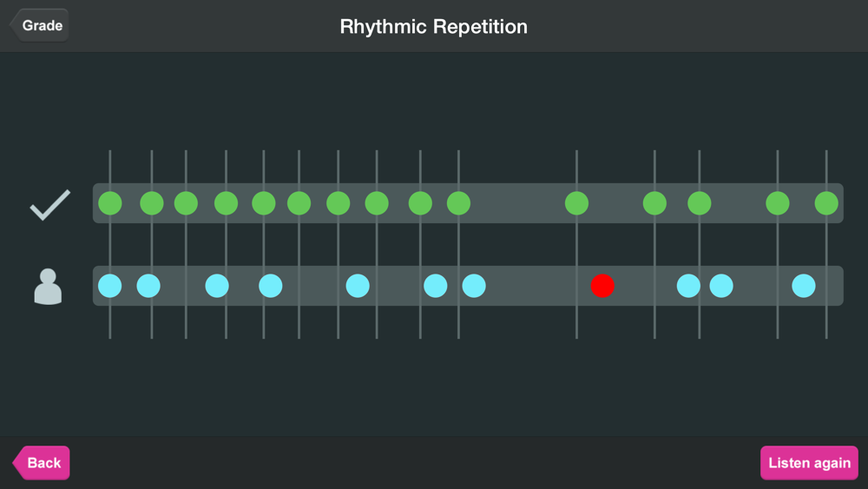Select the blue dot right after the red dot
This screenshot has width=868, height=489.
[x=688, y=286]
